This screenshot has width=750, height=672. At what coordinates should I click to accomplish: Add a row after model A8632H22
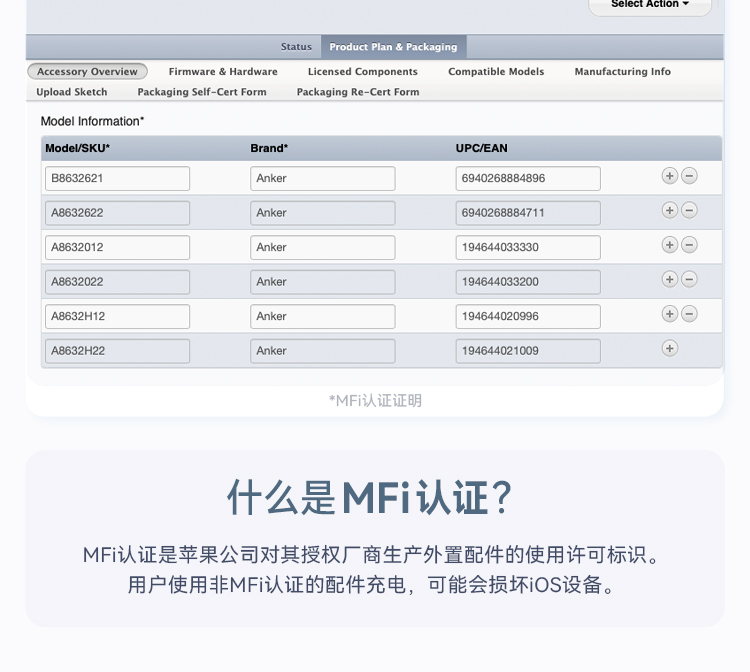pyautogui.click(x=670, y=348)
